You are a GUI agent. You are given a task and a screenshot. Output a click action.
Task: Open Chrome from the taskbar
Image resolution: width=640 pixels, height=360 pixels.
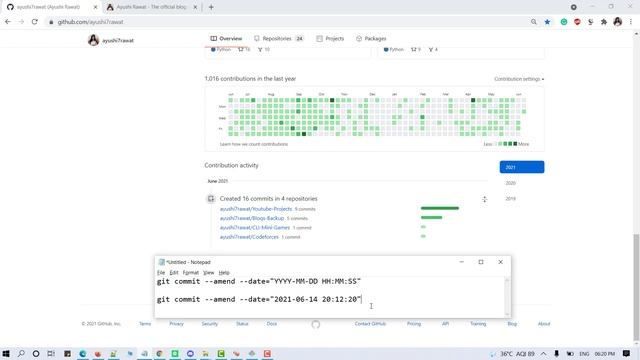(x=159, y=353)
